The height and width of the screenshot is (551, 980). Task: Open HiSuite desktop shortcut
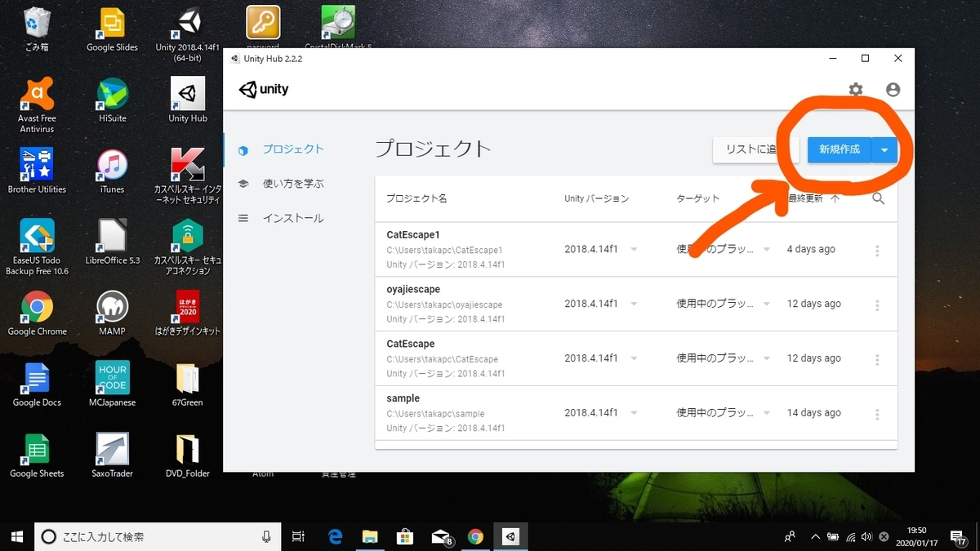[112, 100]
